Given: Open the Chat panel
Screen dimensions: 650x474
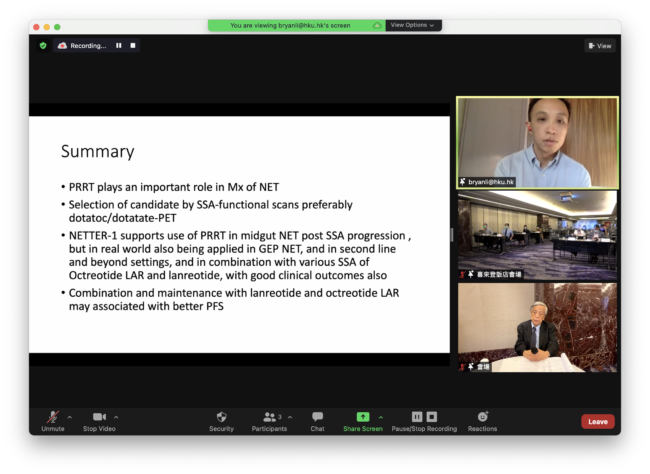Looking at the screenshot, I should click(317, 417).
